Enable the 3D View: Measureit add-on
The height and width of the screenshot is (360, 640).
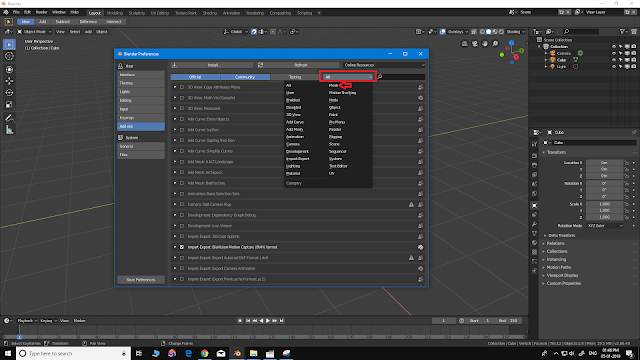182,109
